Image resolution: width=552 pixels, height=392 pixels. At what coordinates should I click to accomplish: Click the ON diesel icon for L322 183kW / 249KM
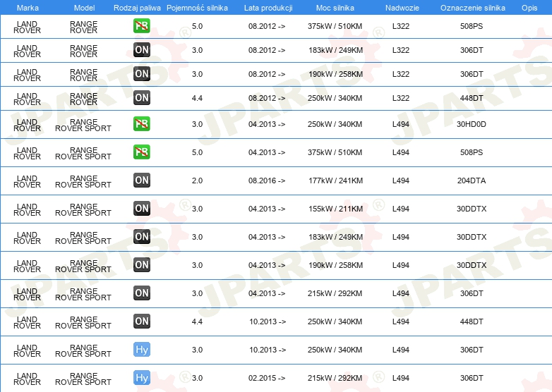point(142,50)
